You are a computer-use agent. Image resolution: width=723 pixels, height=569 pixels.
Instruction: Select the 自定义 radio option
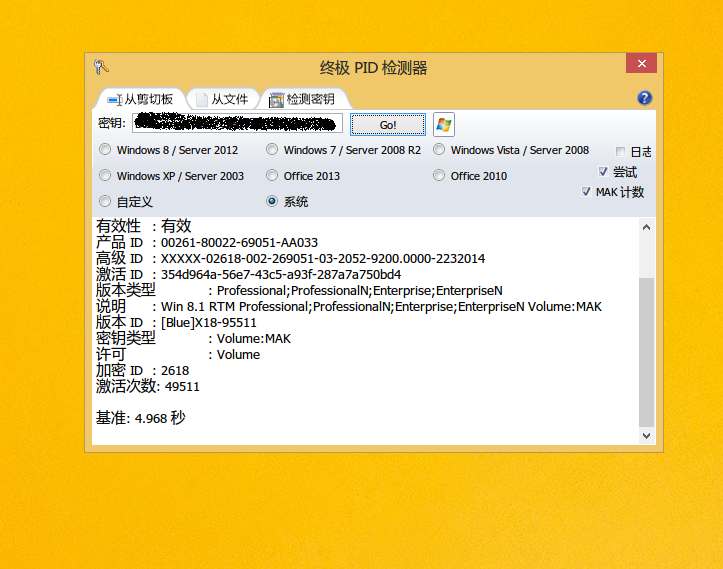coord(105,201)
